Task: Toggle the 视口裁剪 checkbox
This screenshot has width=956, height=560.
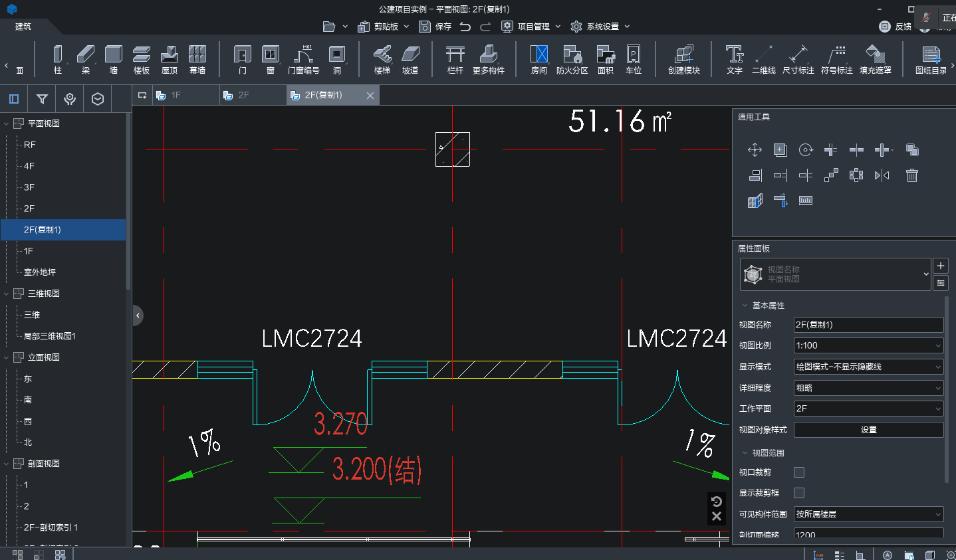Action: [799, 472]
